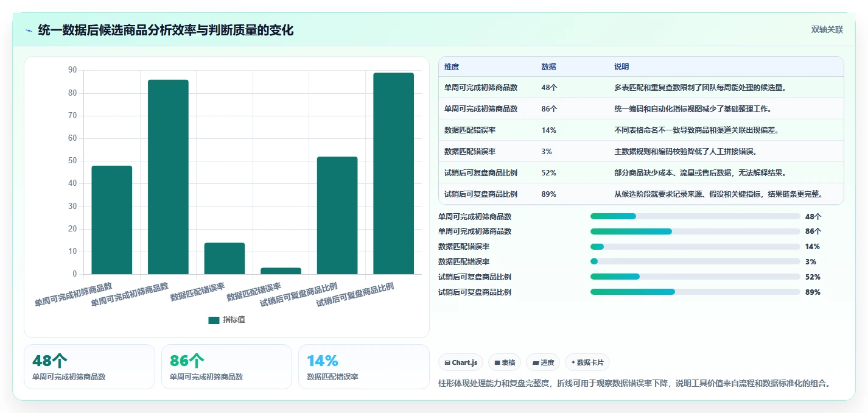The height and width of the screenshot is (413, 868).
Task: Click the 数据卡片 chip
Action: tap(587, 362)
